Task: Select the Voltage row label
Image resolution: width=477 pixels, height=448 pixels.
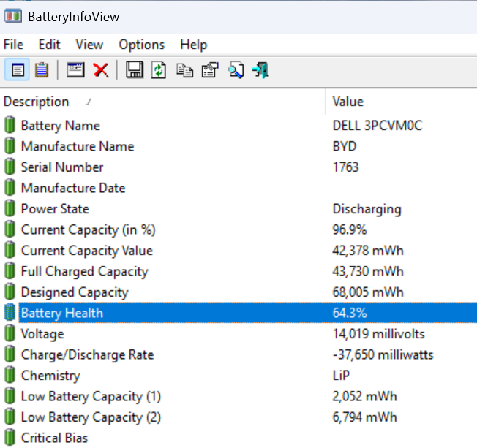Action: [42, 334]
